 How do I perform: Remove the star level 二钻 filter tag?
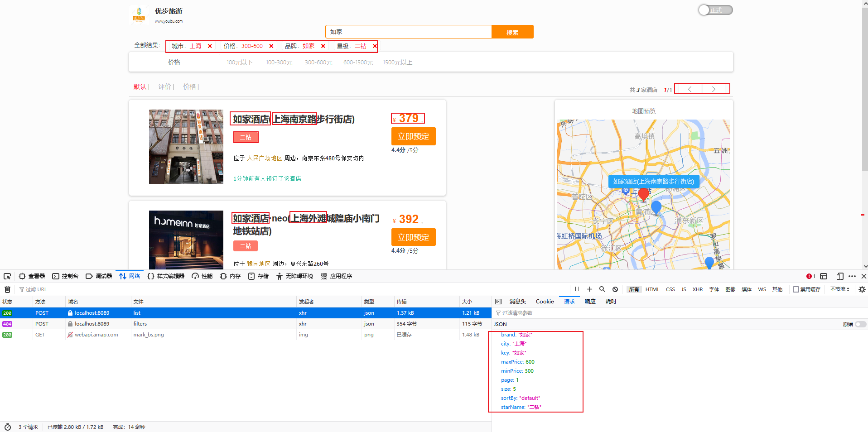point(375,46)
